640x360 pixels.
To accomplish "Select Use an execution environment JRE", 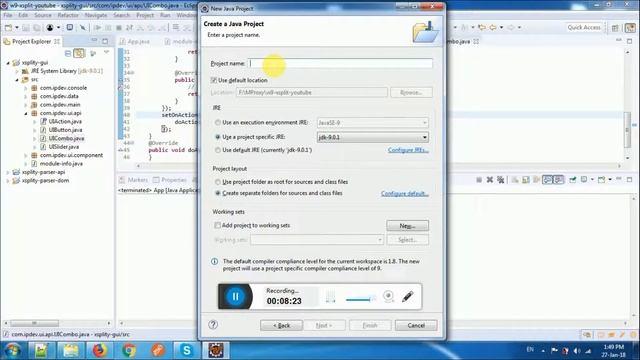I will click(x=218, y=122).
